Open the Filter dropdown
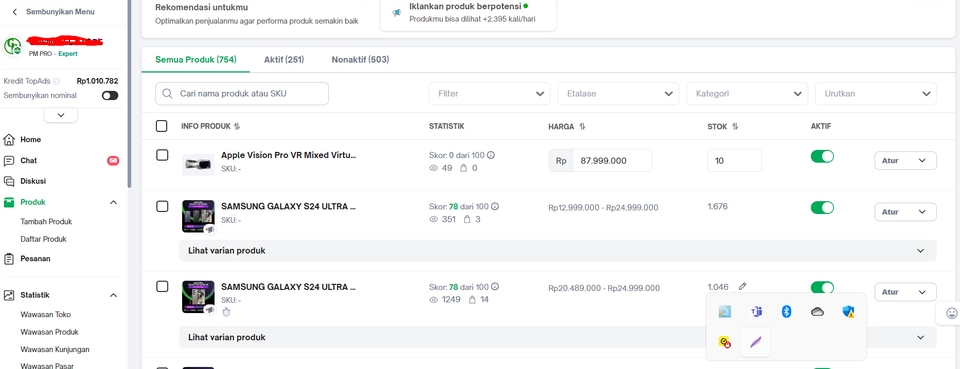 point(489,94)
